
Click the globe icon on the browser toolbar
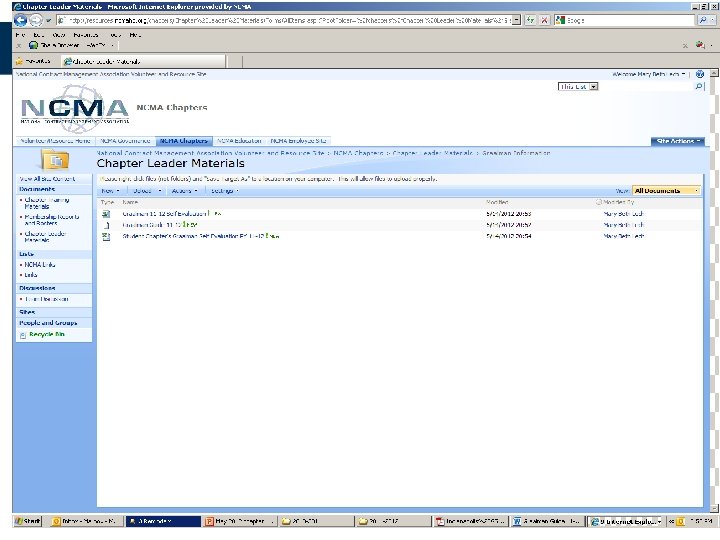click(x=33, y=45)
